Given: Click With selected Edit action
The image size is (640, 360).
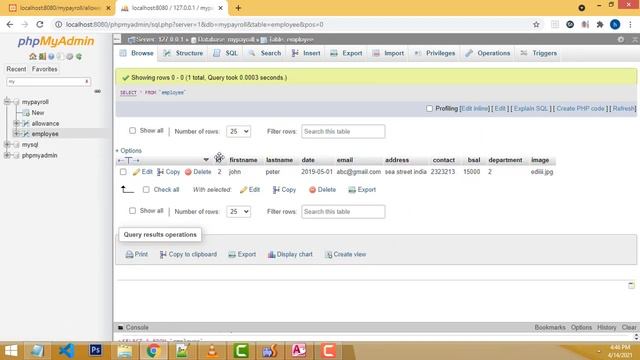Looking at the screenshot, I should point(250,190).
